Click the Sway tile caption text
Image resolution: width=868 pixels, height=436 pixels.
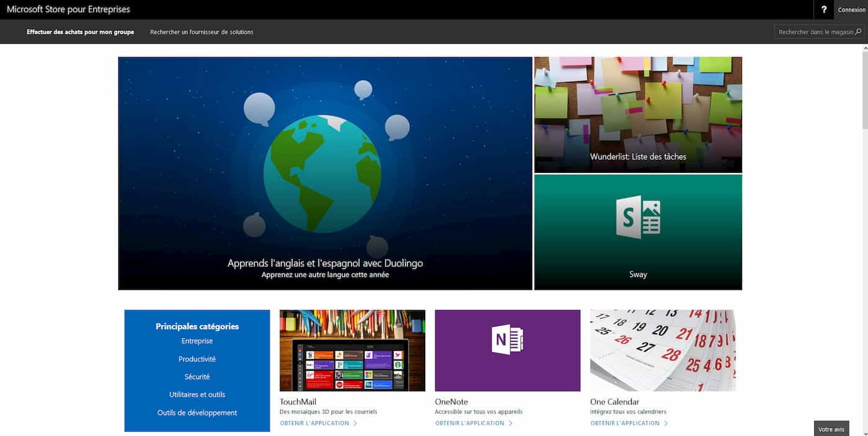638,274
